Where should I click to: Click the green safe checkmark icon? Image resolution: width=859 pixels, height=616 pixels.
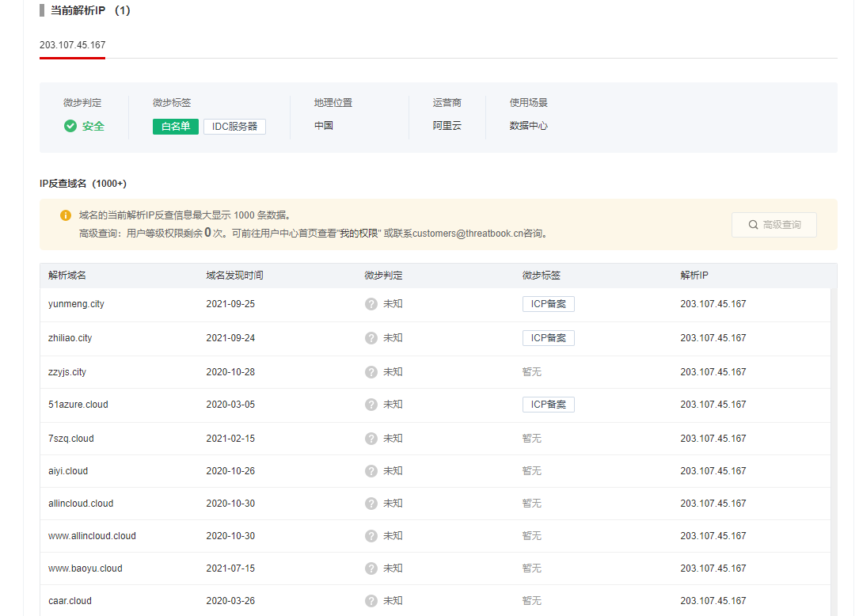coord(70,126)
